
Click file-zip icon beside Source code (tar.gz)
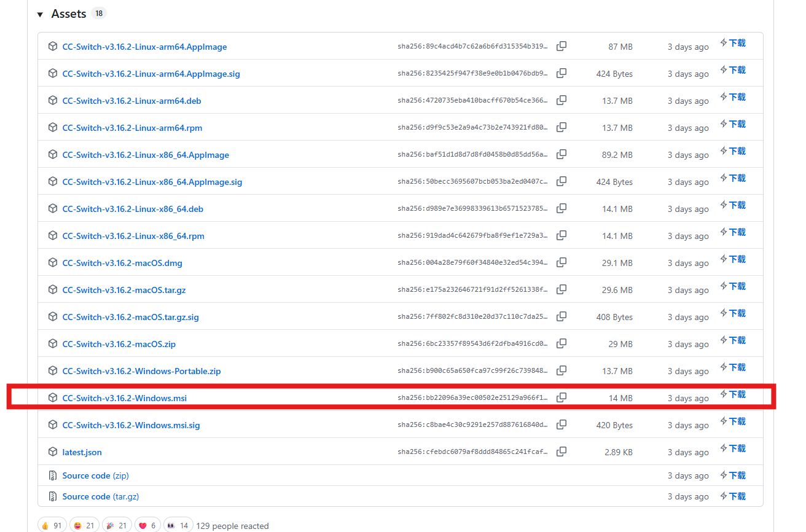click(53, 496)
